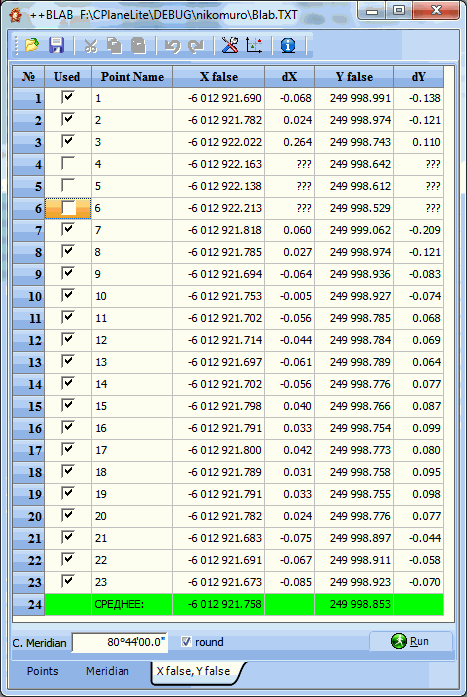Click the coordinate axes graph icon
467x697 pixels.
254,45
